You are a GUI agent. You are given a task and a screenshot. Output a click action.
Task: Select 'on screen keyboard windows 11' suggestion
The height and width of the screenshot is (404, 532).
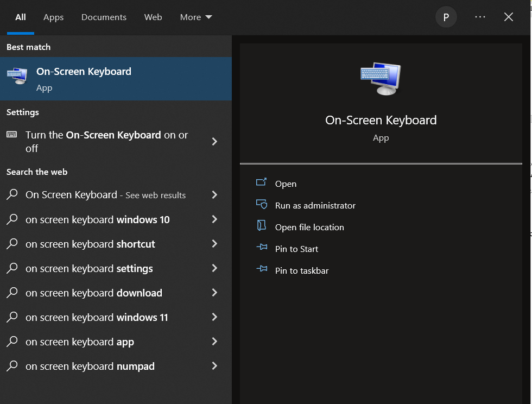coord(116,317)
